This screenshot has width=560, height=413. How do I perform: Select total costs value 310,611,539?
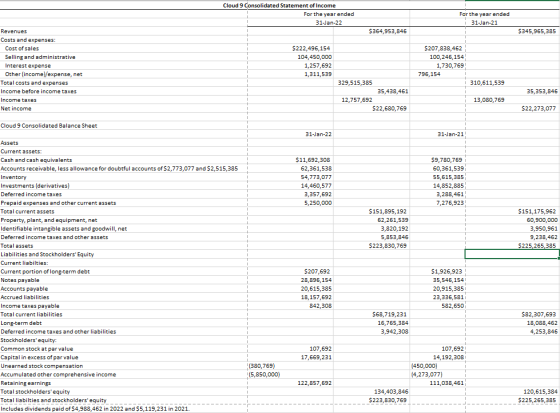coord(487,83)
